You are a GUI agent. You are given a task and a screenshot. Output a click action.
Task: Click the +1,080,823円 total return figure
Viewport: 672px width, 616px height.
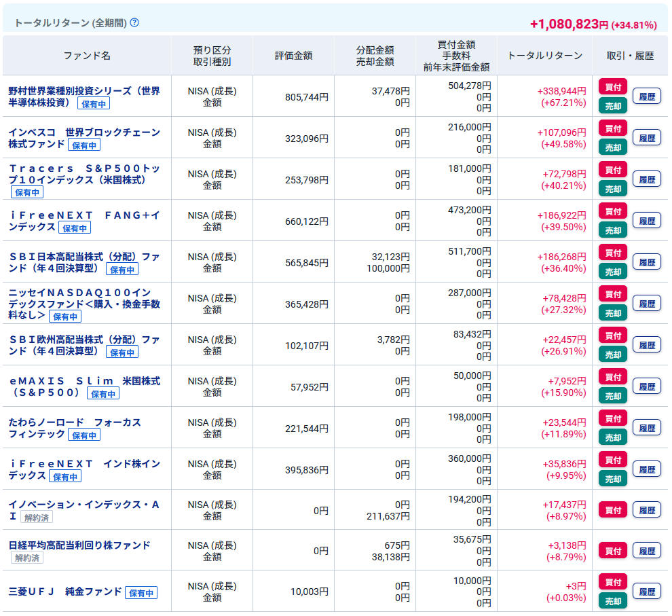tap(569, 24)
